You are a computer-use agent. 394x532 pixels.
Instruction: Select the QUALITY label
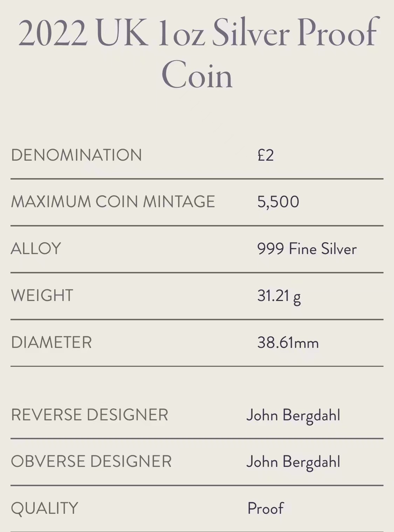click(x=44, y=508)
